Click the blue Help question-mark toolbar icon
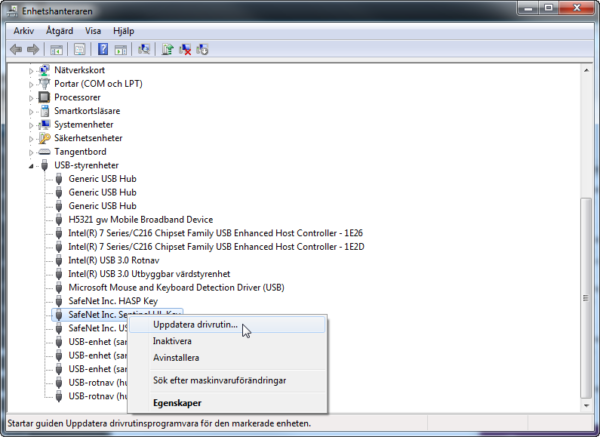 click(103, 49)
